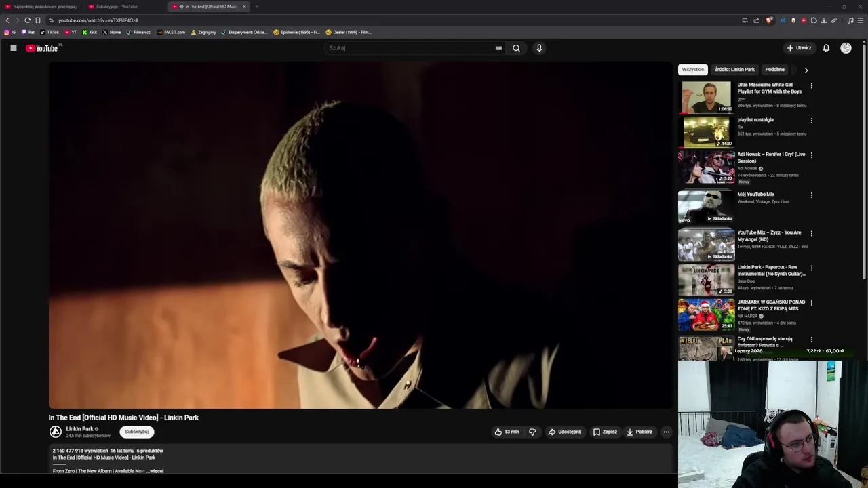Image resolution: width=868 pixels, height=488 pixels.
Task: Close the 'In The End' tab
Action: 244,7
